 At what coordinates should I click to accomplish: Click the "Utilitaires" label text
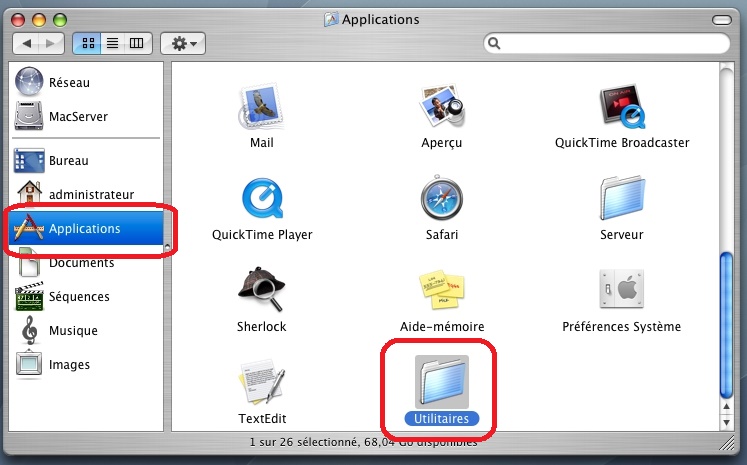pos(441,418)
